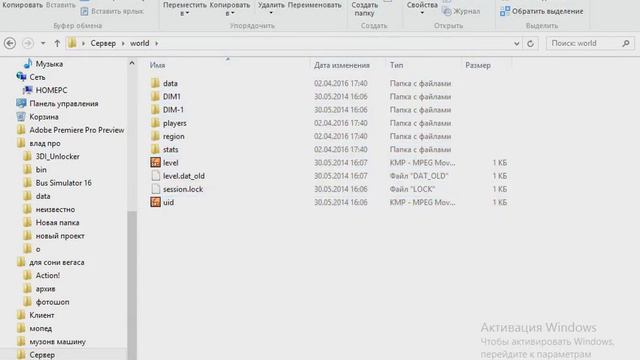Open 'Музыка' in the navigation pane
This screenshot has height=360, width=640.
49,64
